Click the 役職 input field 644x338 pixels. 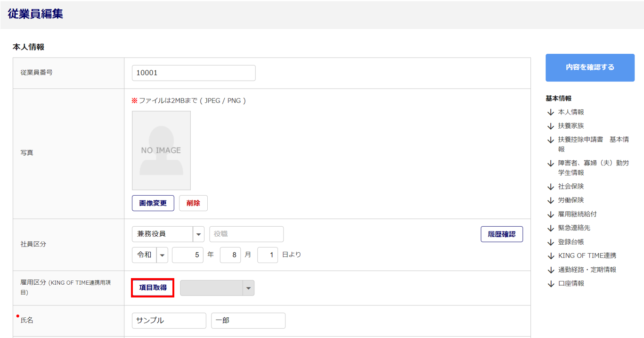246,234
